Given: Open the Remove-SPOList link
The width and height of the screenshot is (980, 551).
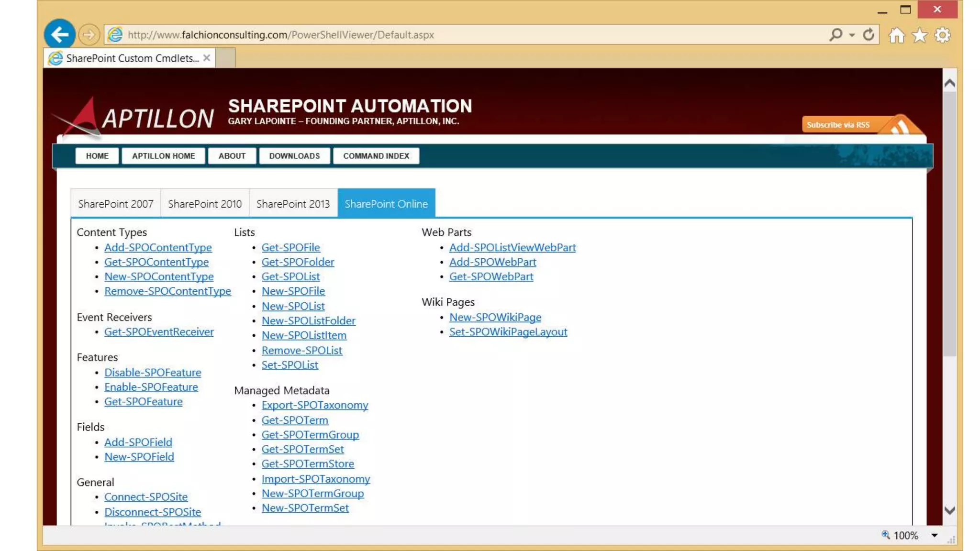Looking at the screenshot, I should tap(302, 351).
